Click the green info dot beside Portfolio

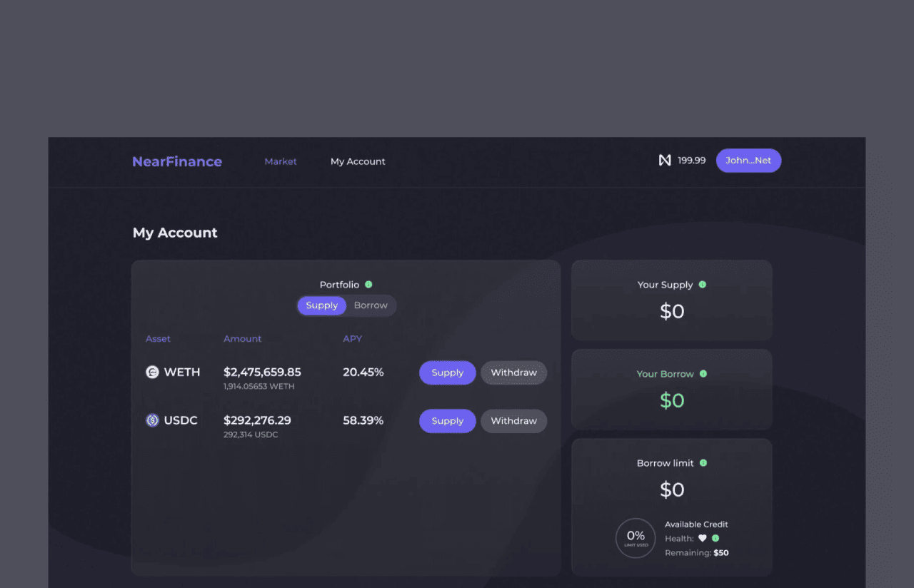(x=368, y=285)
